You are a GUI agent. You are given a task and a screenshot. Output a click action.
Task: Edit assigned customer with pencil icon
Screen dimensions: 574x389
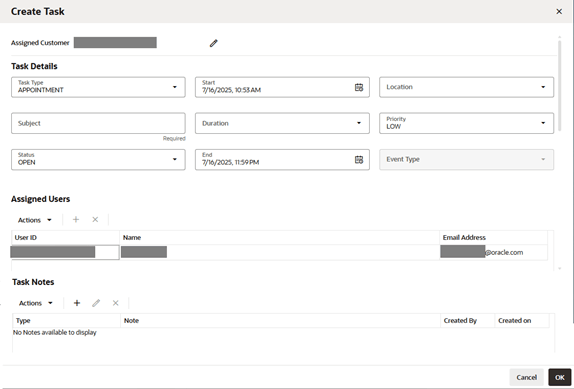213,43
